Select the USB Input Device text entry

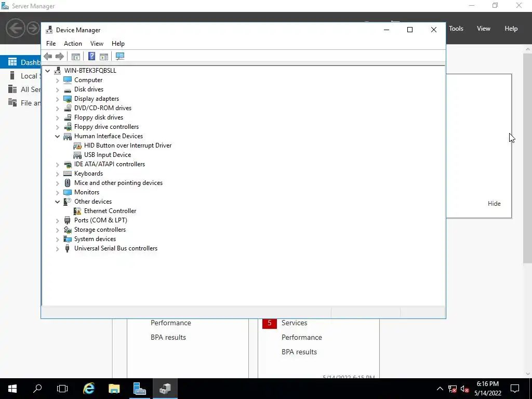(x=107, y=155)
